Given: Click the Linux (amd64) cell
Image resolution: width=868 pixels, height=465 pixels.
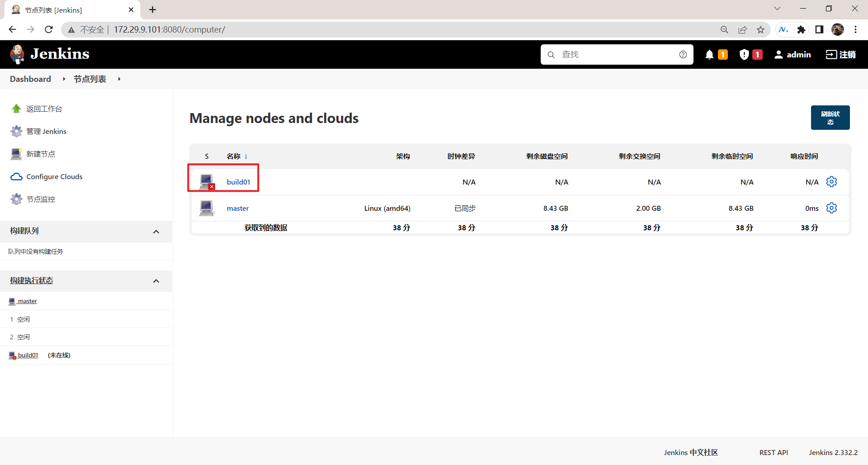Looking at the screenshot, I should pos(387,208).
